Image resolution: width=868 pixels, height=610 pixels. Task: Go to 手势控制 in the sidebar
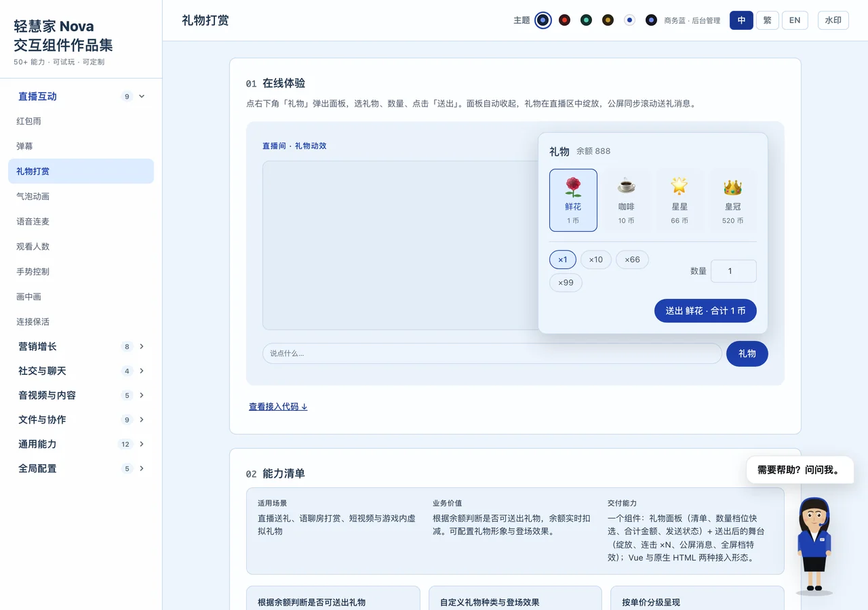(81, 272)
